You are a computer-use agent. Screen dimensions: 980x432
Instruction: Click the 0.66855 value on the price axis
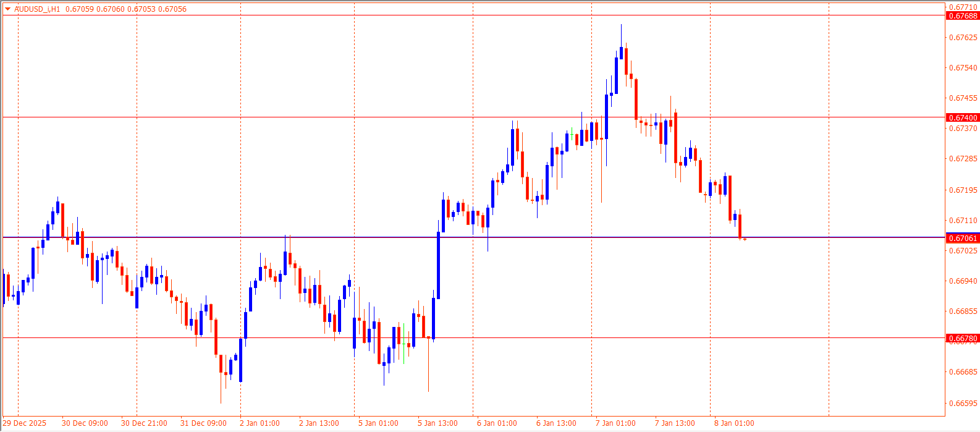tap(963, 311)
